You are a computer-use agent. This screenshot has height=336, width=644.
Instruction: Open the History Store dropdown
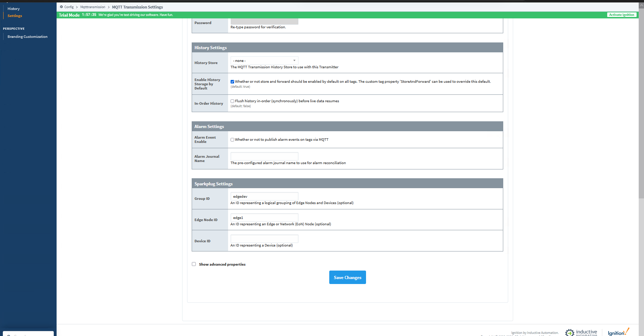point(264,60)
